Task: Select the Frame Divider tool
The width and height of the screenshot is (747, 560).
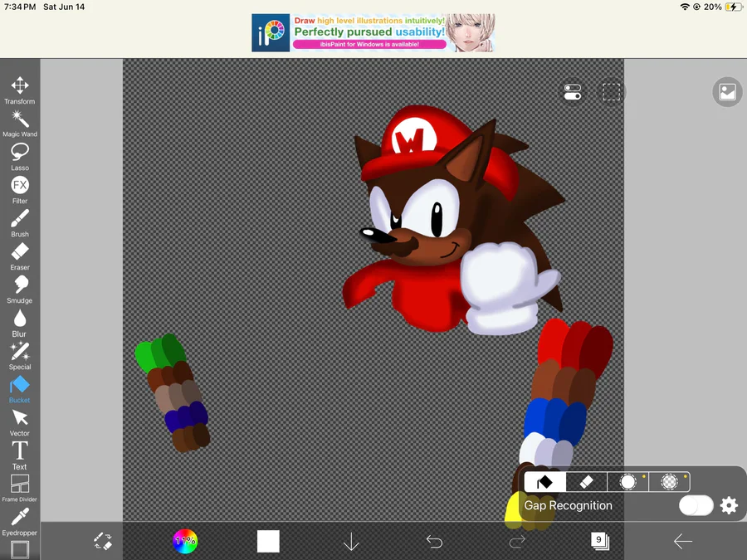Action: pos(20,489)
